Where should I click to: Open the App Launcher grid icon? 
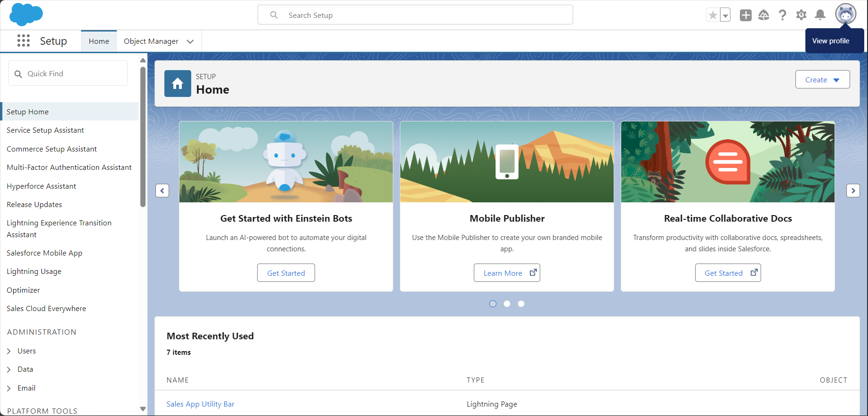coord(24,41)
